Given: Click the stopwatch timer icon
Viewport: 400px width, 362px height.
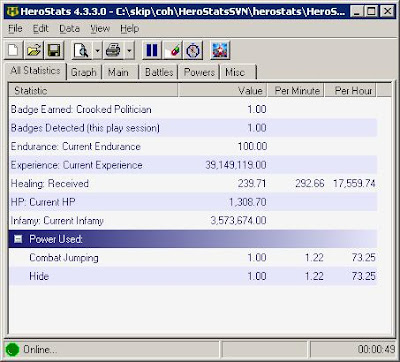Looking at the screenshot, I should tap(193, 50).
